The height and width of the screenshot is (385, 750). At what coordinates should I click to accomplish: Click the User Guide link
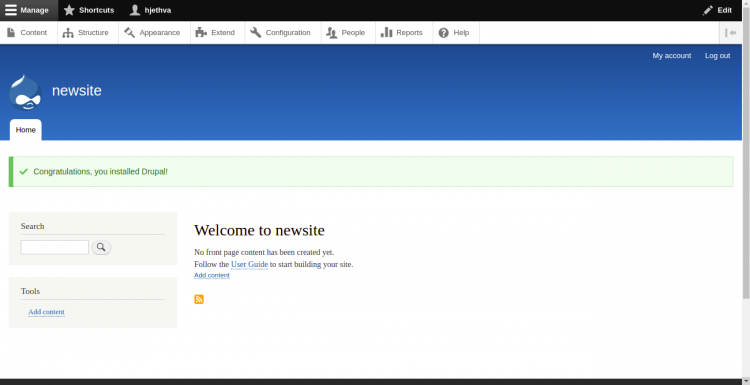click(249, 264)
